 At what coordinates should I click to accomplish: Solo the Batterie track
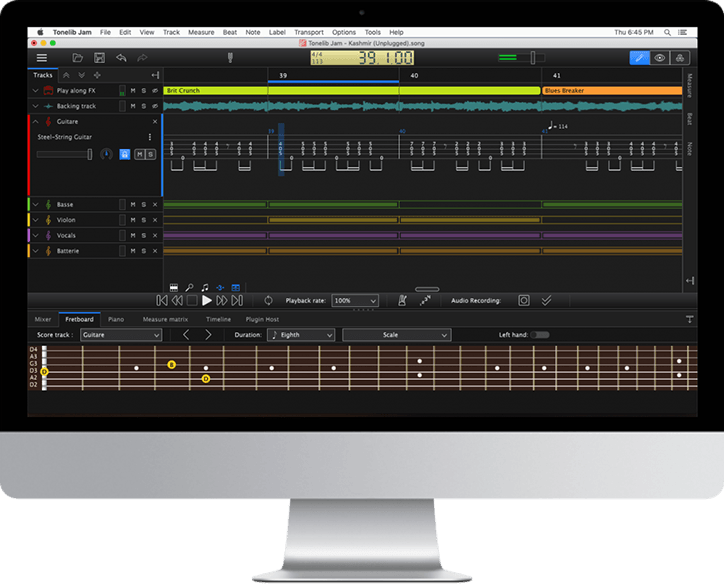click(x=144, y=251)
